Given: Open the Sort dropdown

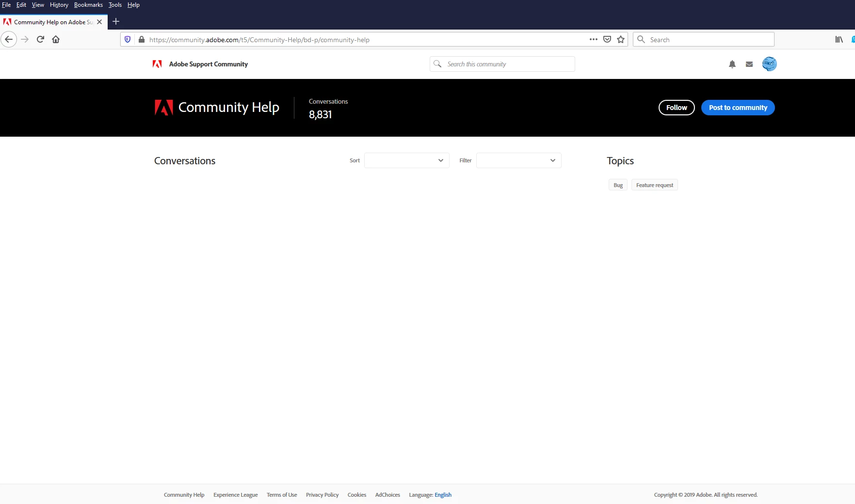Looking at the screenshot, I should (406, 160).
